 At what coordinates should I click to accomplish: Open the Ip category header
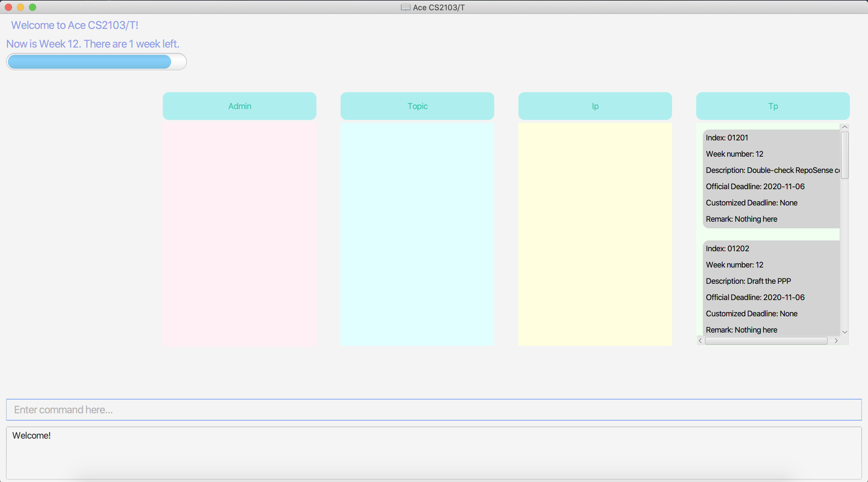pos(595,106)
